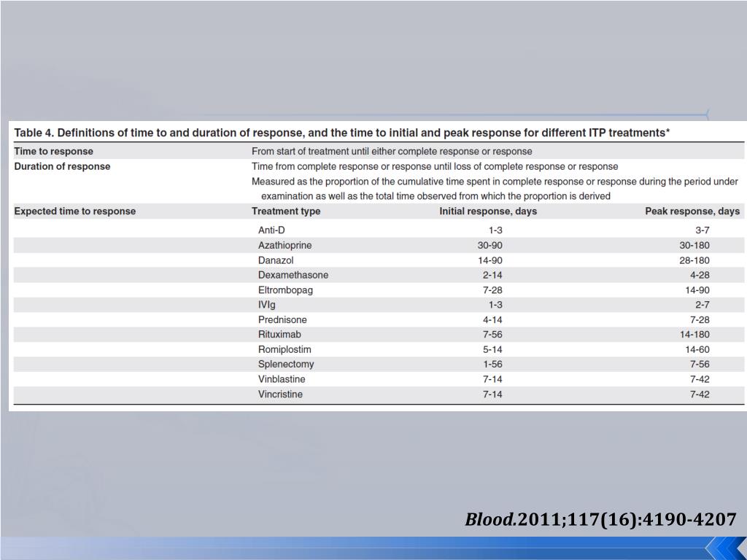
Task: Select the Splenectomy treatment name
Action: click(286, 364)
